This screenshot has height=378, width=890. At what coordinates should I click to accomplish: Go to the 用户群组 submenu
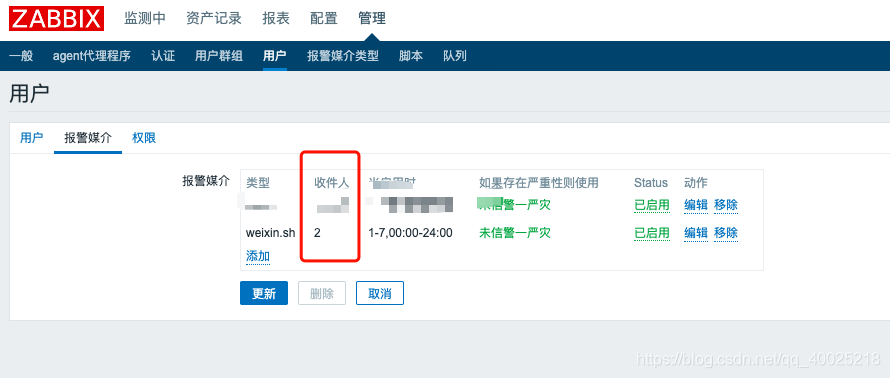point(219,56)
